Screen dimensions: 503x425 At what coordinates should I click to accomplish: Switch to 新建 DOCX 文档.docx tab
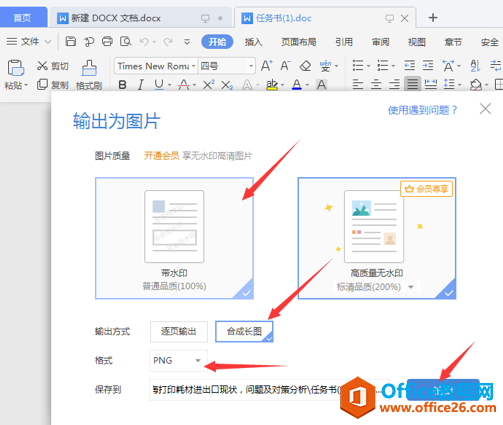(x=140, y=18)
